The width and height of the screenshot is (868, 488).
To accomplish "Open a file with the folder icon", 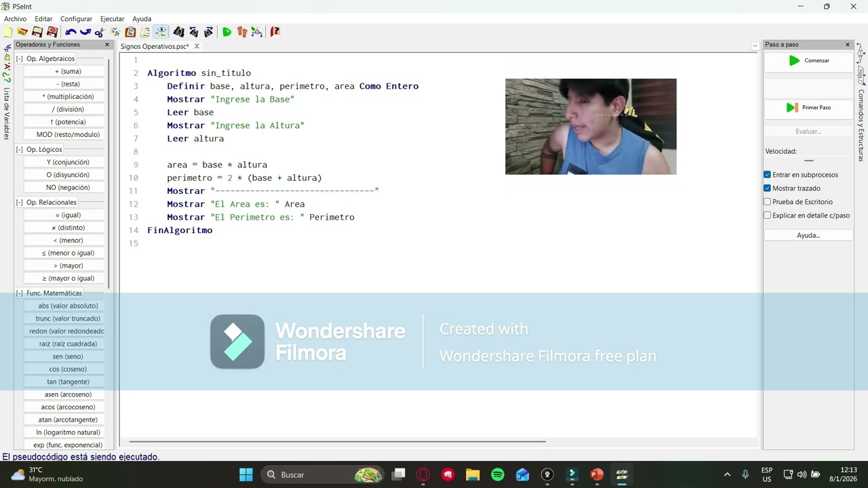I will pos(22,32).
